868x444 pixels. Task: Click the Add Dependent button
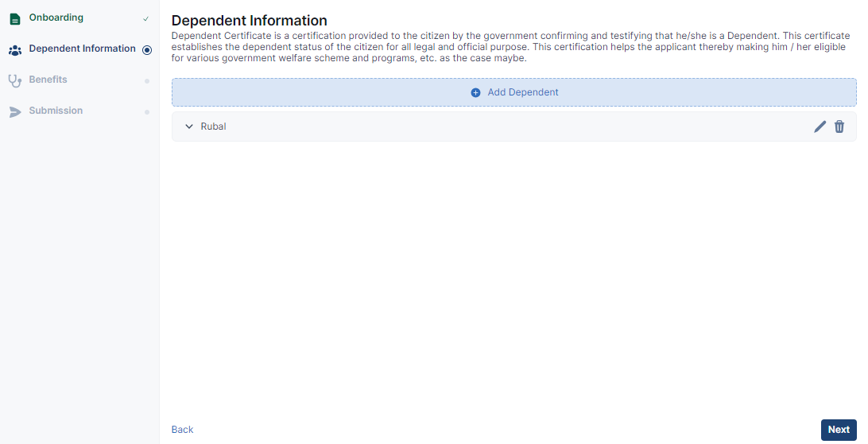(x=513, y=92)
